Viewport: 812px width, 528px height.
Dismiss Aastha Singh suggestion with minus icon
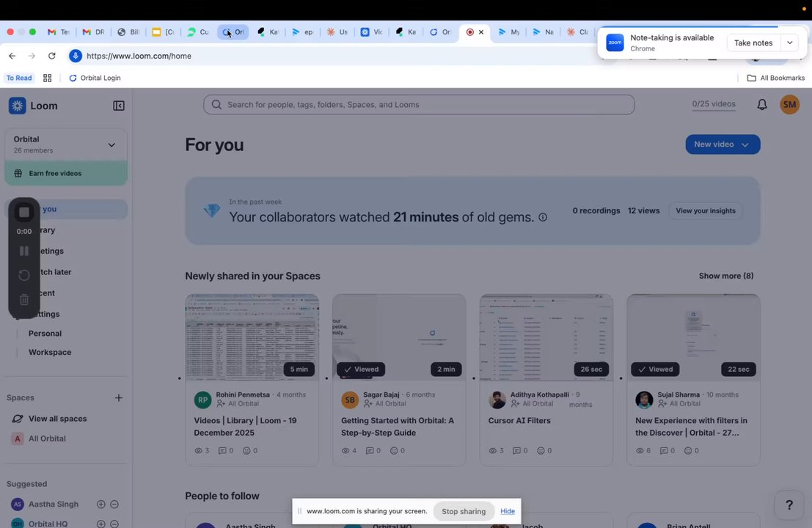(114, 505)
